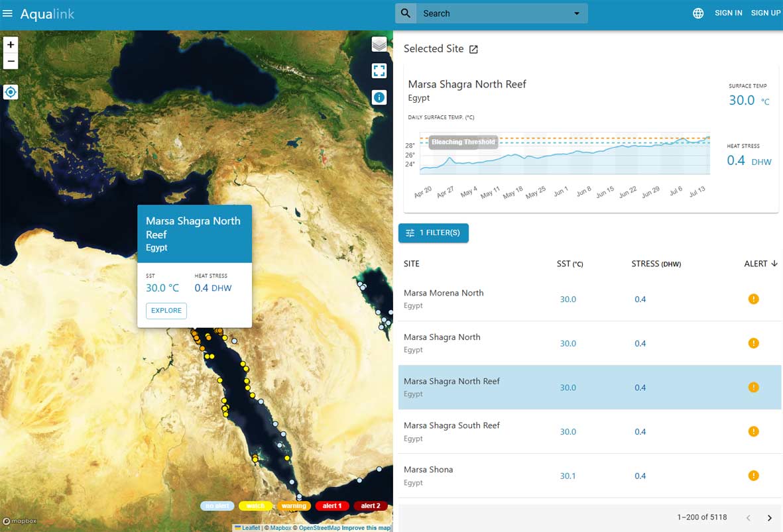This screenshot has width=783, height=532.
Task: Open the hamburger menu beside Aqualink
Action: click(8, 13)
